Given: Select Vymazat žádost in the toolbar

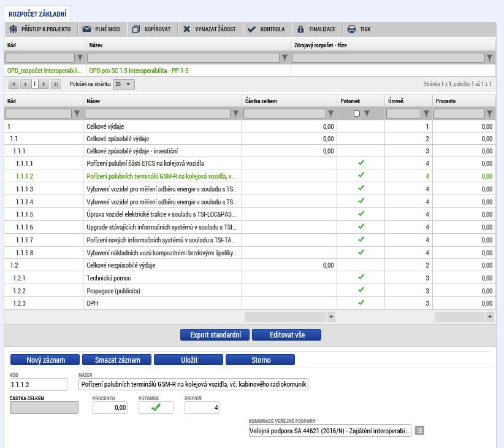Looking at the screenshot, I should pyautogui.click(x=210, y=29).
